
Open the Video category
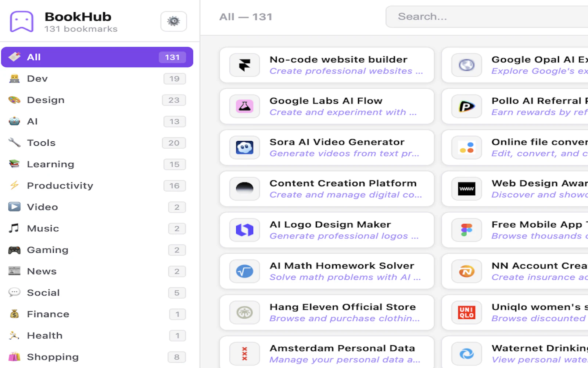[97, 207]
